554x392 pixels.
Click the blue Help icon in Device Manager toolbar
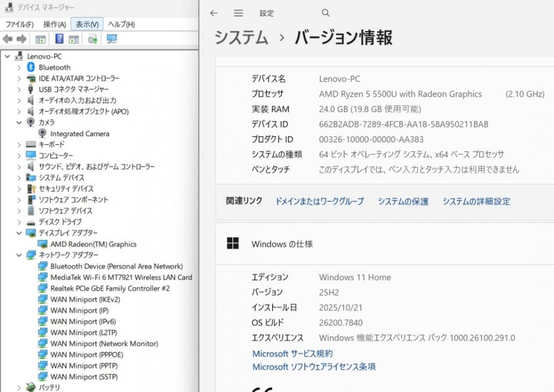pyautogui.click(x=59, y=39)
